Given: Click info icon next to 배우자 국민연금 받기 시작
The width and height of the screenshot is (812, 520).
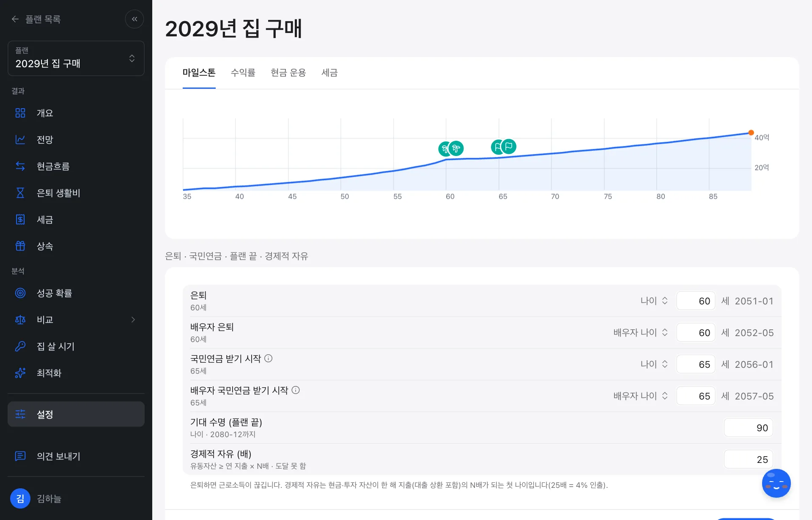Looking at the screenshot, I should click(x=296, y=390).
